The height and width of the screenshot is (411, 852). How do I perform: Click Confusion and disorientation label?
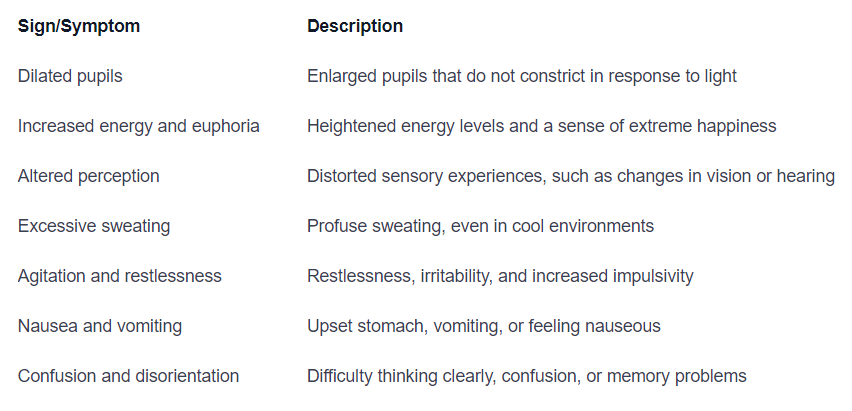[128, 376]
